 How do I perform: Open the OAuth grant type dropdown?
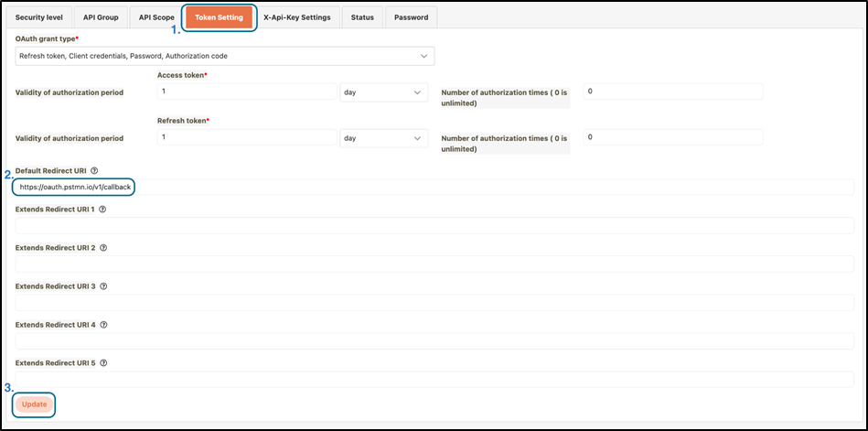(x=225, y=56)
